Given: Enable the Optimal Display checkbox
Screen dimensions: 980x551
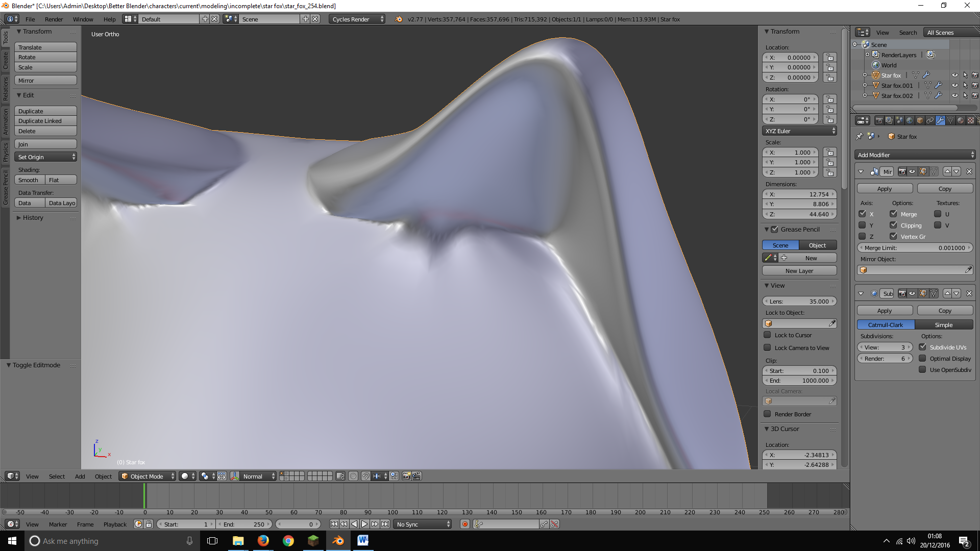Looking at the screenshot, I should [x=923, y=358].
